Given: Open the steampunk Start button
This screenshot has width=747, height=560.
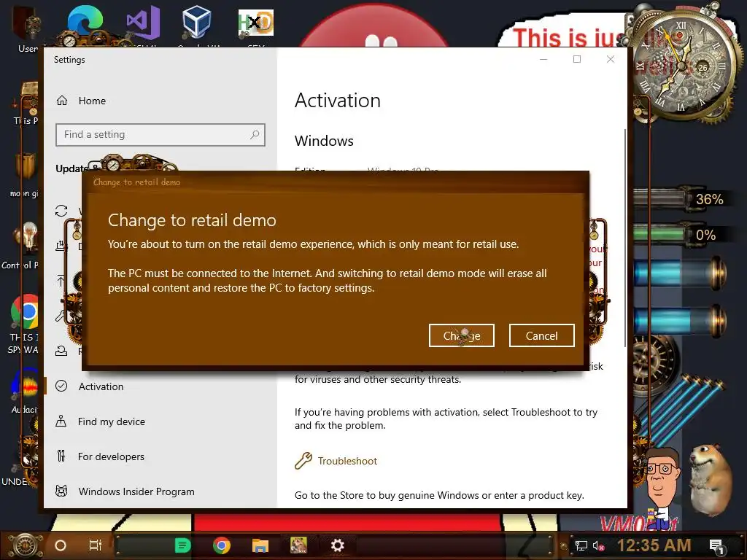Looking at the screenshot, I should tap(25, 545).
